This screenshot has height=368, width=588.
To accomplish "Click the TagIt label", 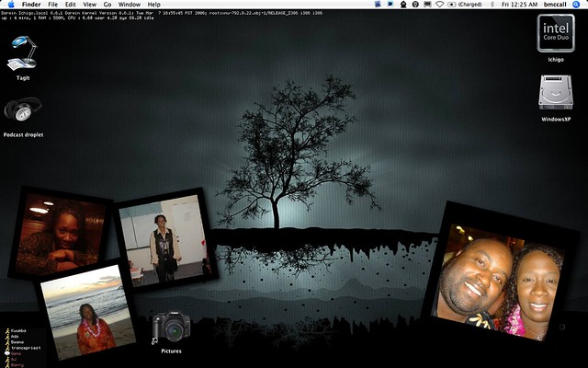I will (x=23, y=78).
